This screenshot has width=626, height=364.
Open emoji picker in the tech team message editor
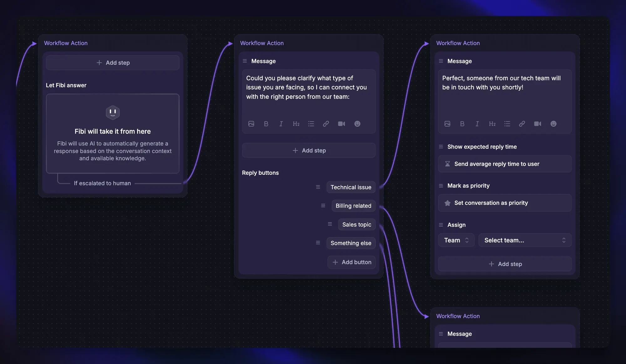(x=553, y=124)
